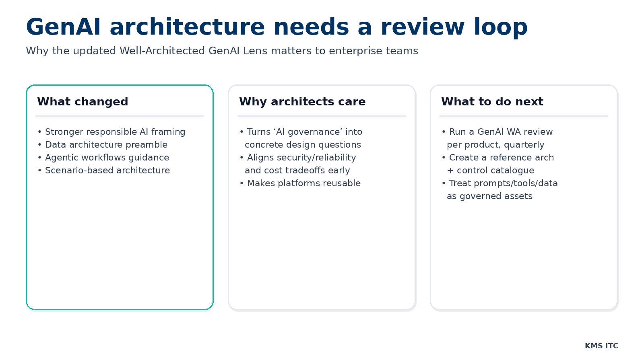Select bullet 'Stronger responsible AI framing'
This screenshot has height=362, width=644.
tap(115, 132)
